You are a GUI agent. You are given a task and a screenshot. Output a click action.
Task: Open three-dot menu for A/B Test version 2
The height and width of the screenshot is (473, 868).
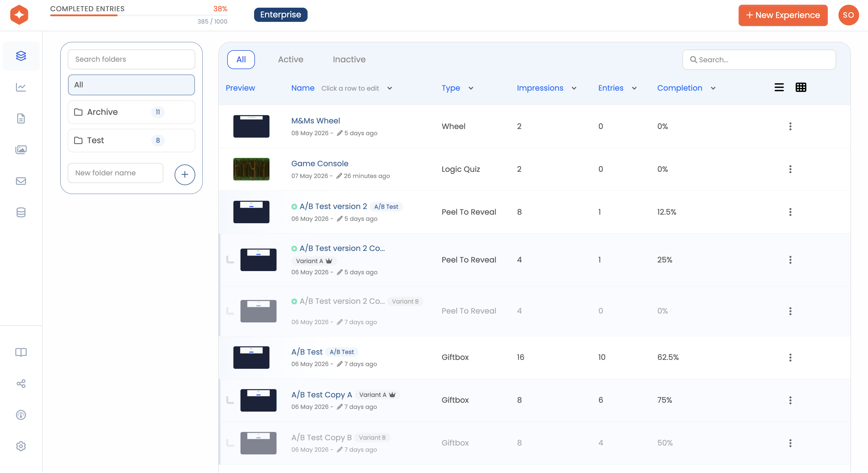(790, 212)
